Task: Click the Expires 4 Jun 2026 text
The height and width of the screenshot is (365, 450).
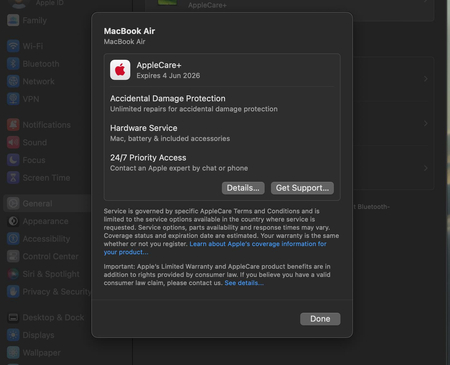Action: [168, 76]
